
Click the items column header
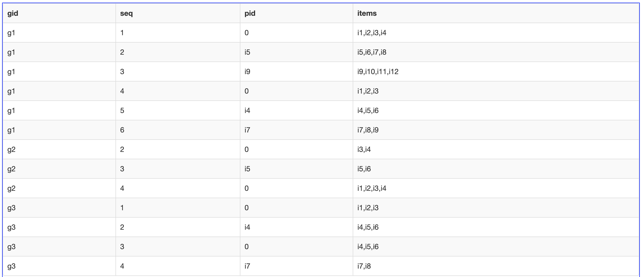496,13
